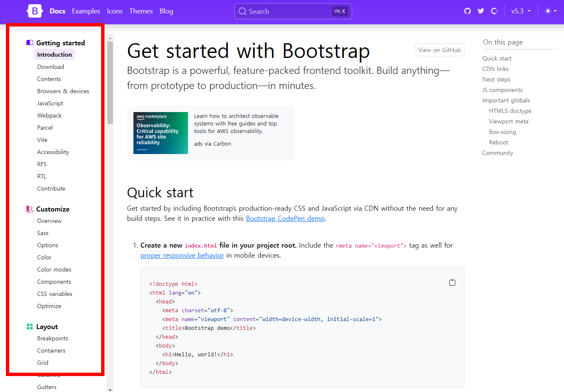Copy code with the clipboard icon
The width and height of the screenshot is (564, 392).
[x=452, y=282]
